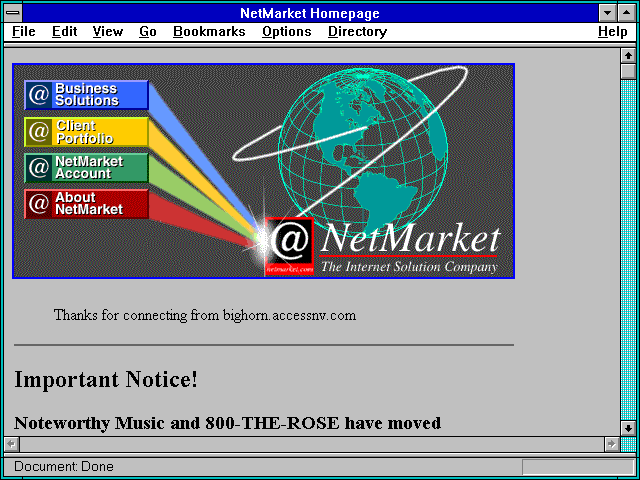Open the window control menu box

pyautogui.click(x=13, y=13)
